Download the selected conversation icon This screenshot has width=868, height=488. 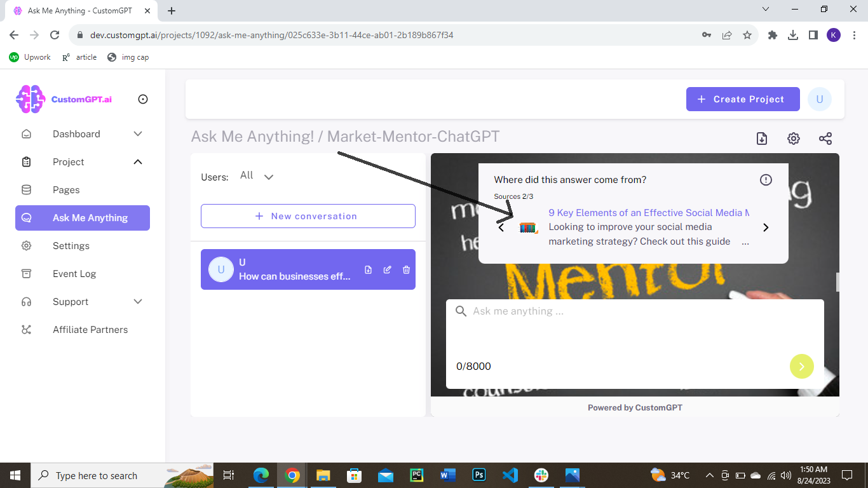368,270
